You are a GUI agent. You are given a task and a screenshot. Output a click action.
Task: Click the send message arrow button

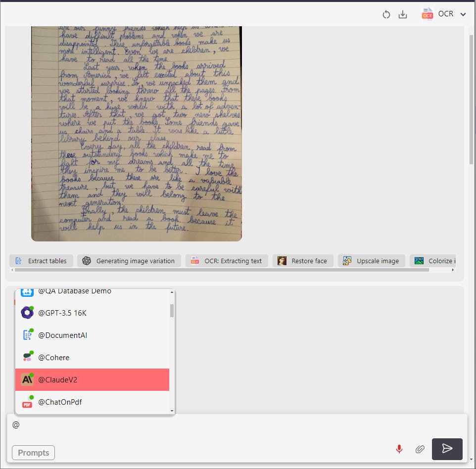pos(447,449)
